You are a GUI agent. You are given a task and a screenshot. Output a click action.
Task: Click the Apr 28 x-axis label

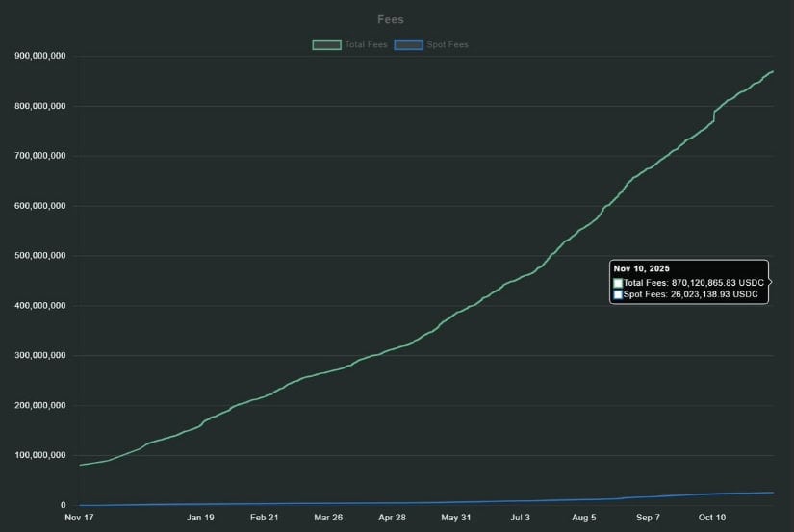coord(393,518)
